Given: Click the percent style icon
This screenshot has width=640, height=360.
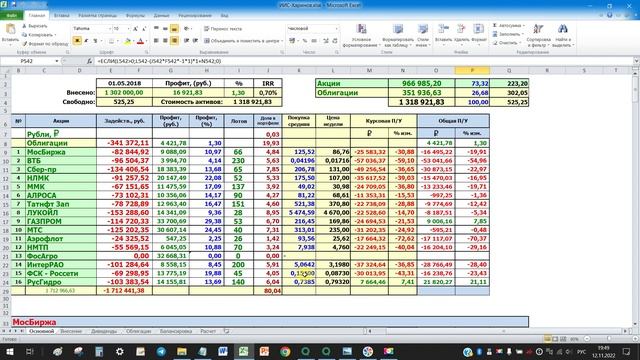Looking at the screenshot, I should click(304, 41).
